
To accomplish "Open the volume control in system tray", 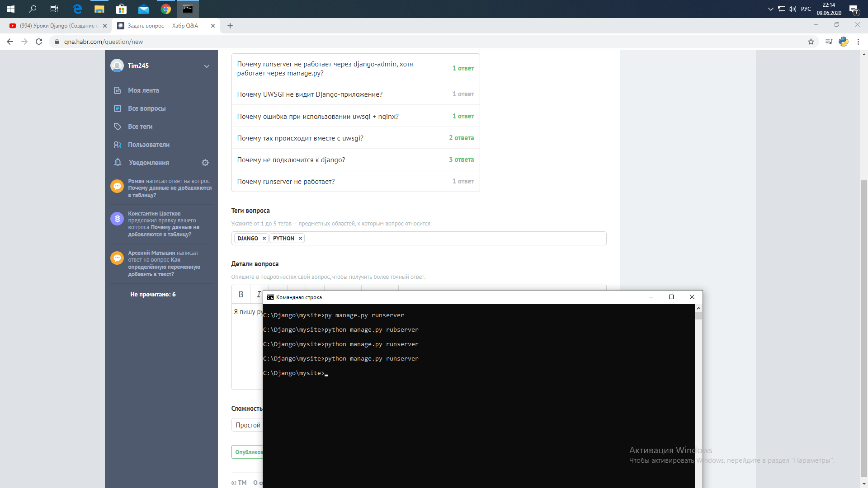I will click(x=792, y=9).
